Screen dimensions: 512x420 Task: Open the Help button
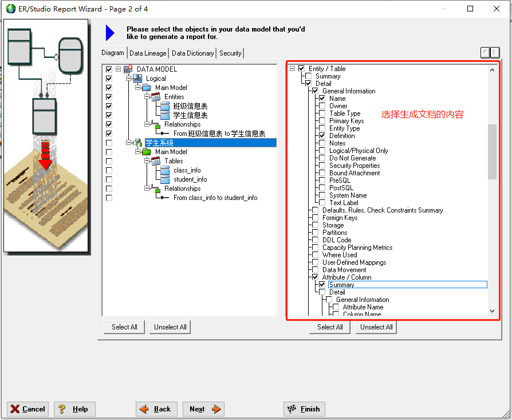(74, 409)
